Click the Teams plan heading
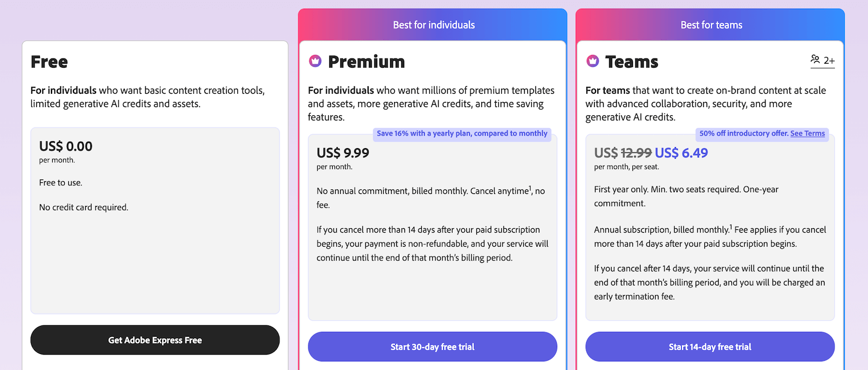Screen dimensions: 868x370 tap(632, 61)
